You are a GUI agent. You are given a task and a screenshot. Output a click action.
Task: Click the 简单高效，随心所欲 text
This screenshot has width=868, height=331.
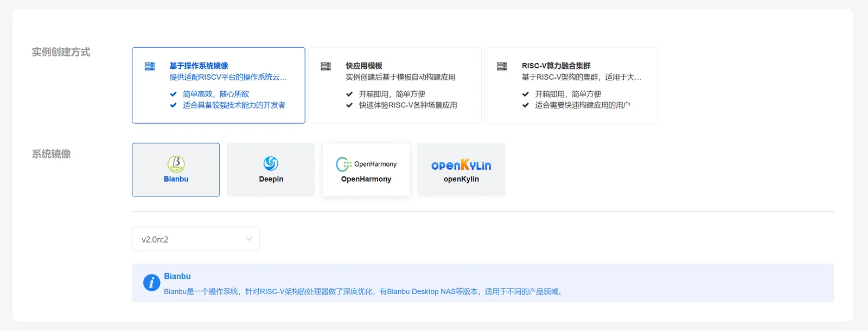(216, 94)
